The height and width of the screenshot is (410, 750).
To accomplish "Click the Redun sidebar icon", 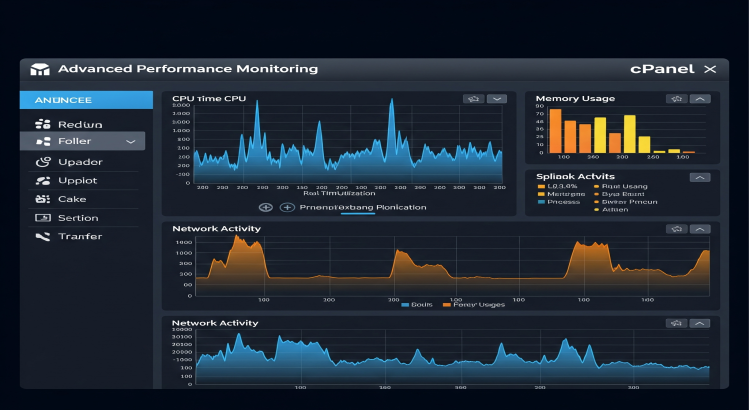I will coord(42,124).
